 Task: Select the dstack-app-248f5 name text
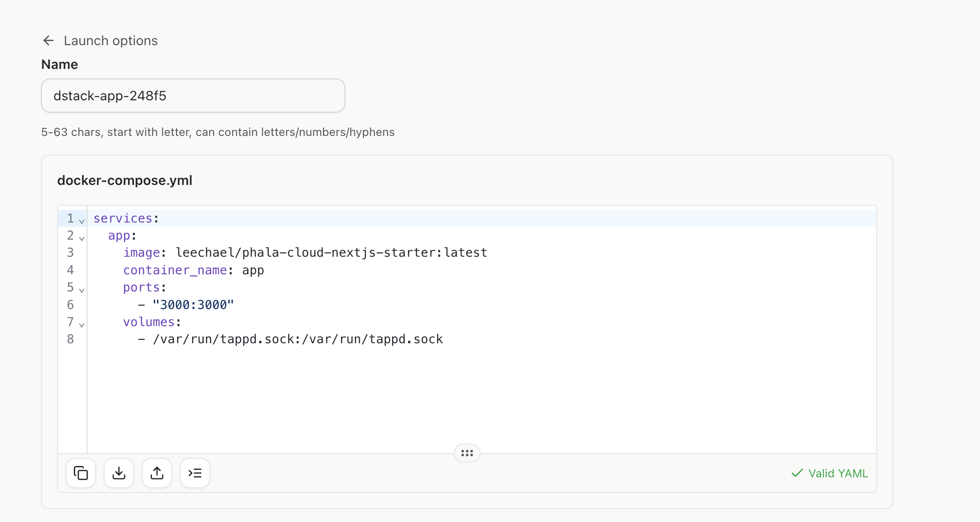coord(110,96)
